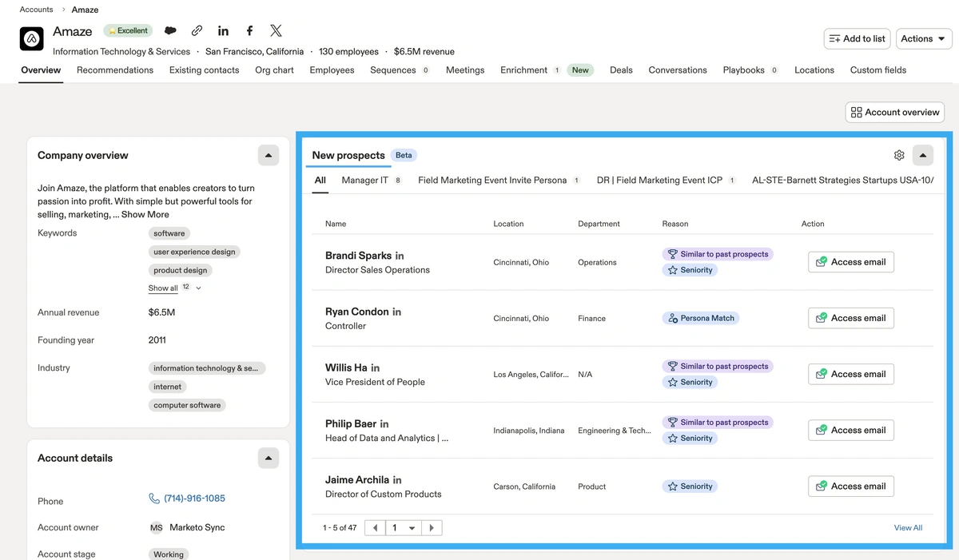
Task: Click the "product design" keyword tag
Action: pos(180,270)
